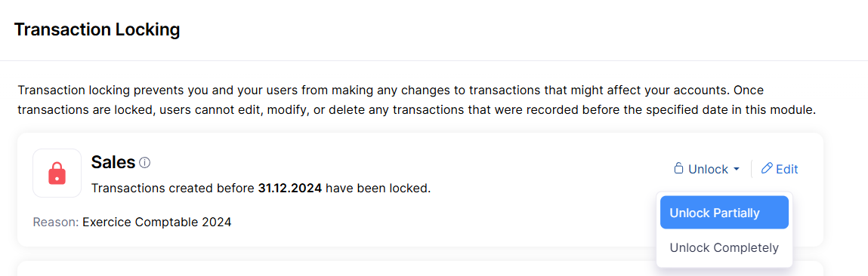Click the divider between Unlock and Edit
868x276 pixels.
pyautogui.click(x=751, y=169)
